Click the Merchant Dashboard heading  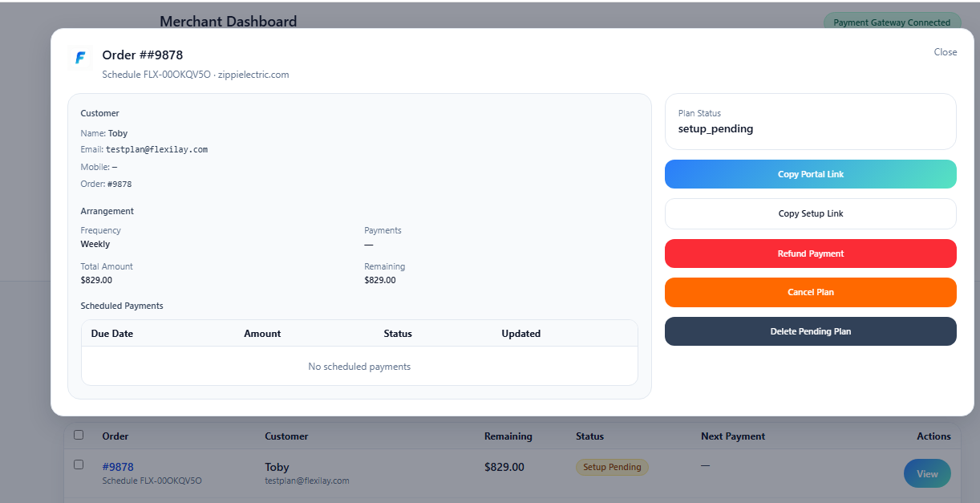tap(229, 22)
